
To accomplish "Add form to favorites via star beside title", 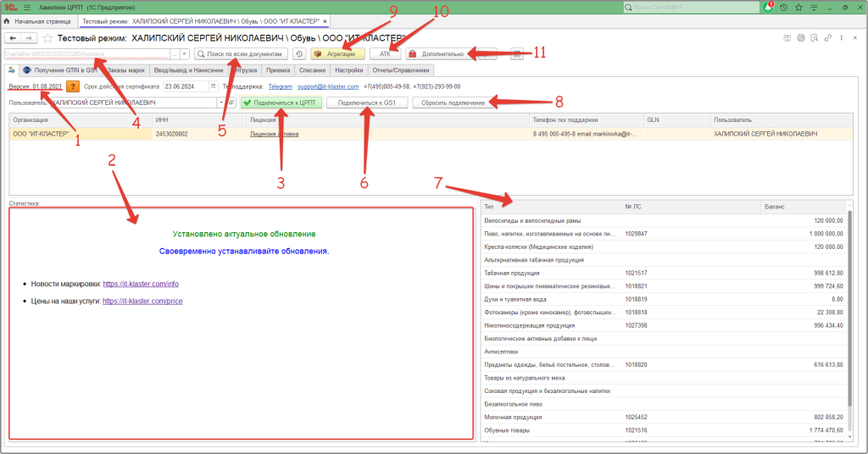I will [47, 38].
